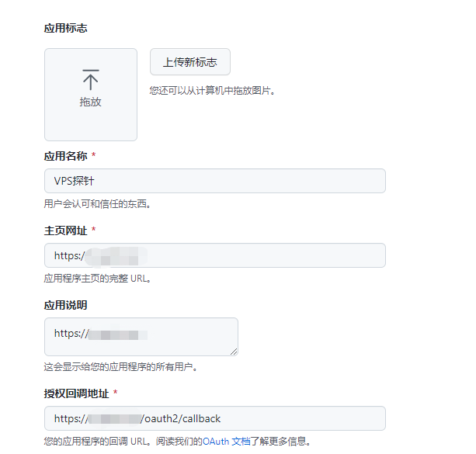This screenshot has height=454, width=476.
Task: Select the 拖放 caption in drop zone
Action: (x=91, y=102)
